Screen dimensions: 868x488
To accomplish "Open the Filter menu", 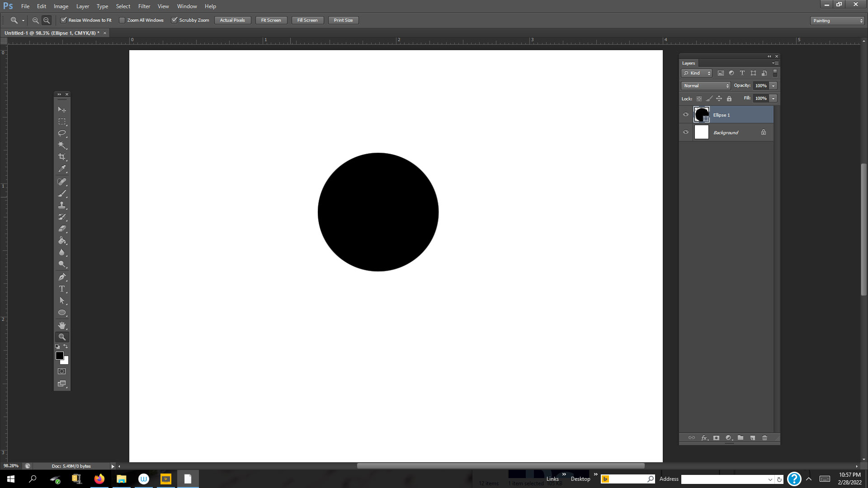I will pyautogui.click(x=144, y=6).
